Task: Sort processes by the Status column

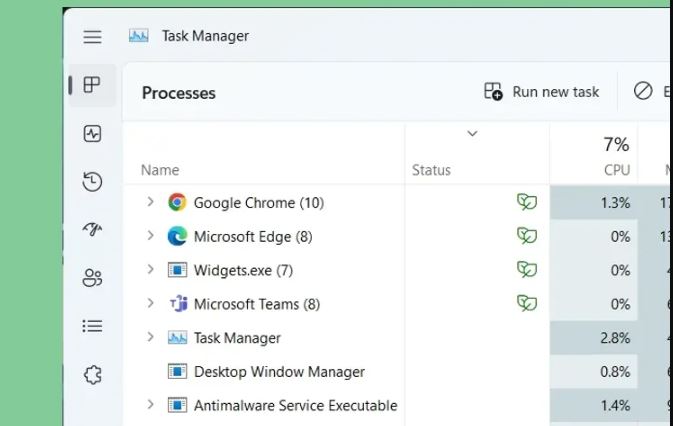Action: [x=431, y=170]
